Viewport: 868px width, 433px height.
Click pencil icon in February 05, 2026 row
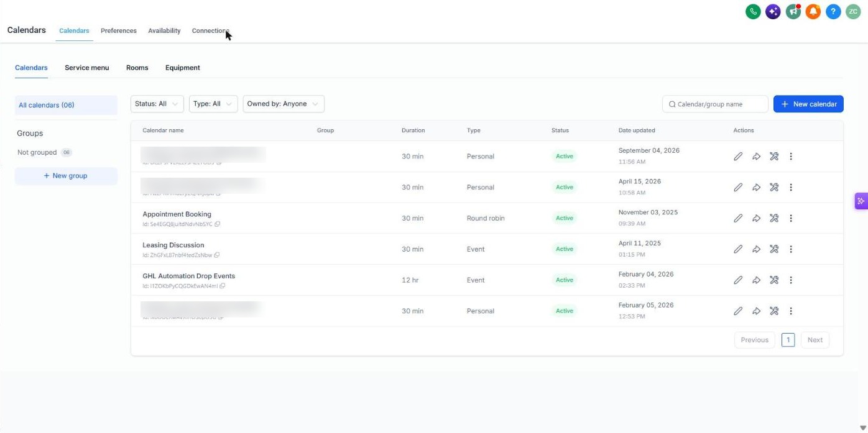tap(738, 311)
